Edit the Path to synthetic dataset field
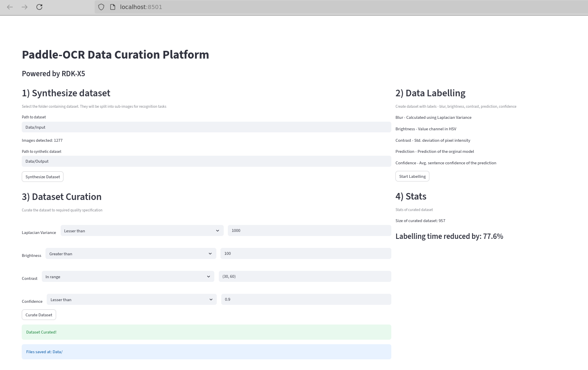This screenshot has height=370, width=588. [x=207, y=161]
